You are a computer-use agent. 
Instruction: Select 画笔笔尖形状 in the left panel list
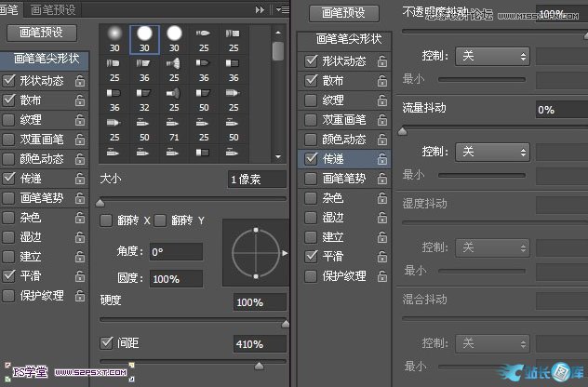tap(43, 58)
